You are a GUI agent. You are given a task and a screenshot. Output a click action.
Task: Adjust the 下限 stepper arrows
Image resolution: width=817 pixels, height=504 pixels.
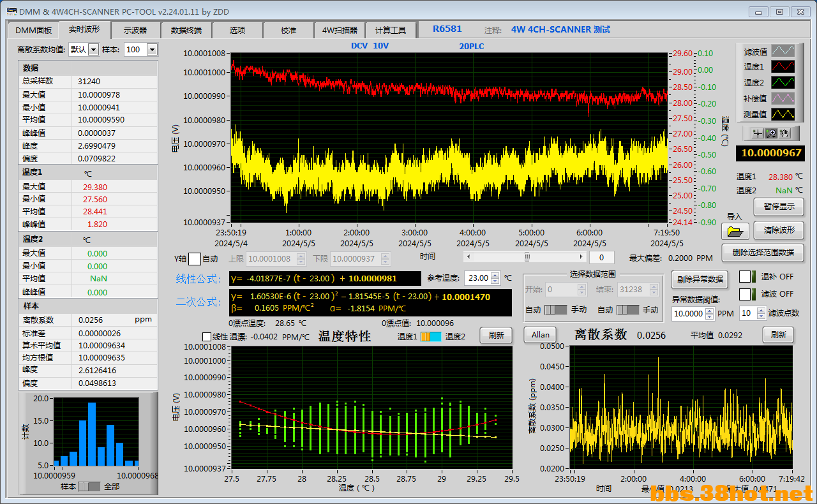tap(385, 259)
